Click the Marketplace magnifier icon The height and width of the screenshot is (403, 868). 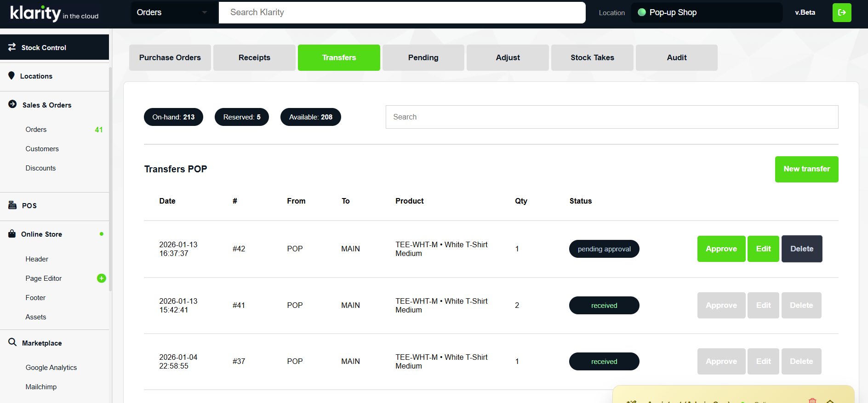12,342
